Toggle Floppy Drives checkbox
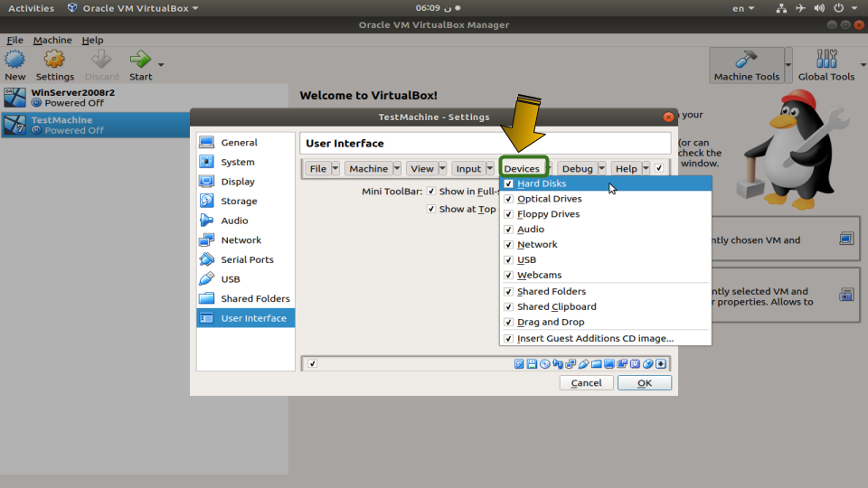The height and width of the screenshot is (488, 868). click(x=509, y=214)
